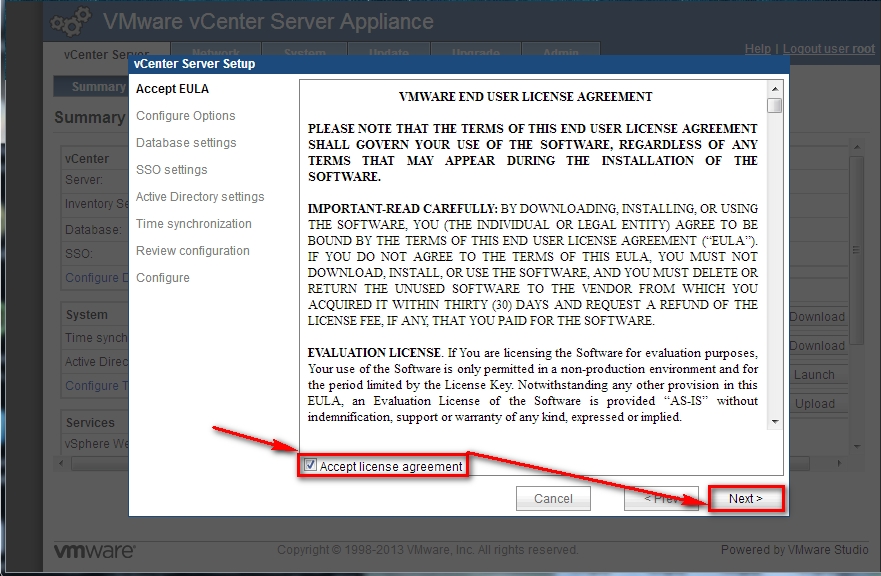Open the Summary sub-tab
The image size is (881, 576).
tap(91, 87)
